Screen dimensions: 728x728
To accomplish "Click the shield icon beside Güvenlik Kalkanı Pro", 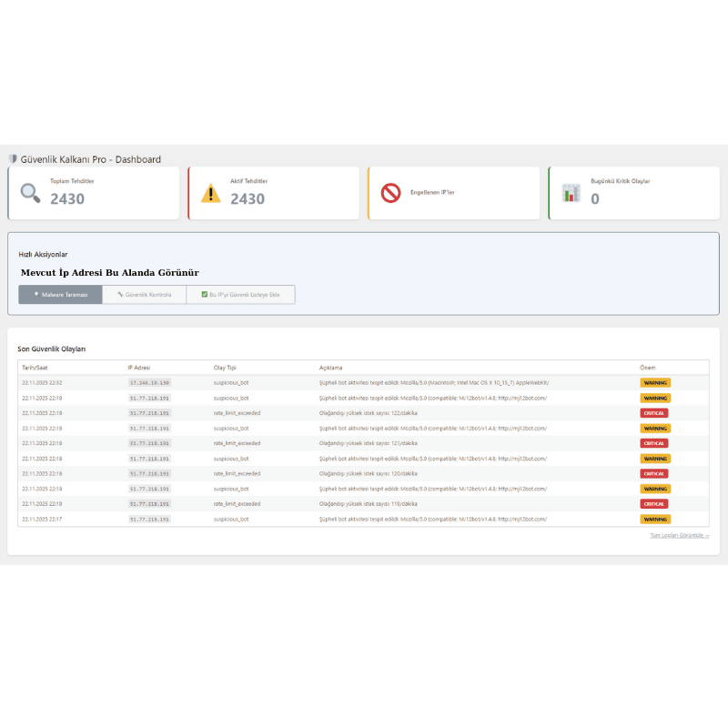I will click(x=13, y=159).
